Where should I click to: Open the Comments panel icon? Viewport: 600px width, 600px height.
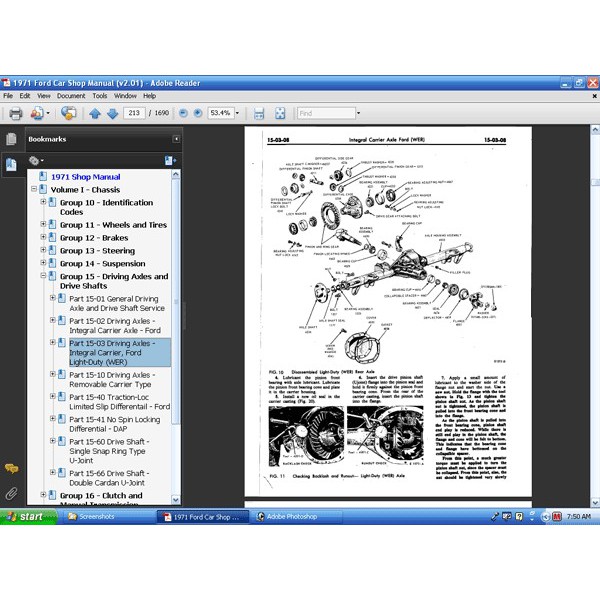click(11, 468)
